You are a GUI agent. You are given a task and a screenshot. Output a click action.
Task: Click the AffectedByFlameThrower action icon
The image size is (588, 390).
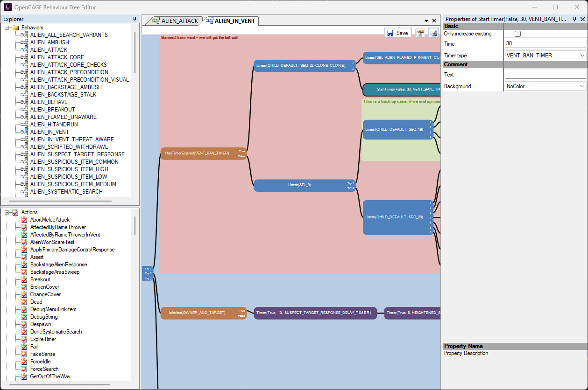[x=25, y=227]
